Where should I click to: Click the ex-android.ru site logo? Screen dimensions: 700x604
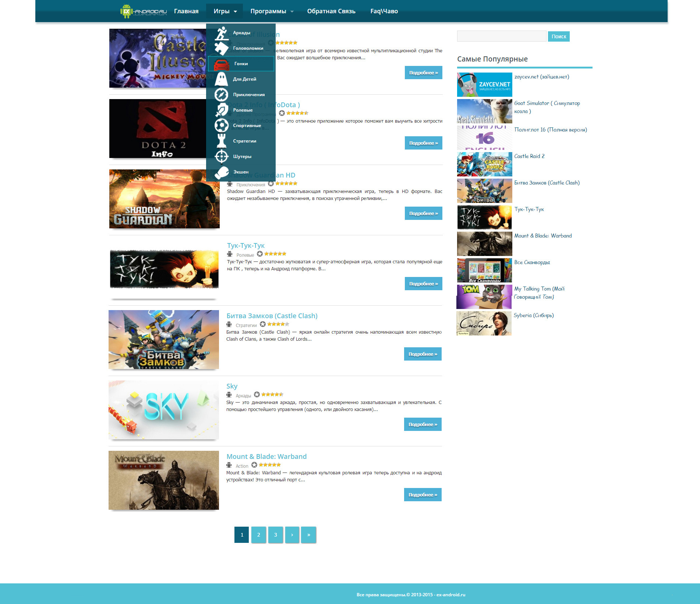pyautogui.click(x=143, y=11)
